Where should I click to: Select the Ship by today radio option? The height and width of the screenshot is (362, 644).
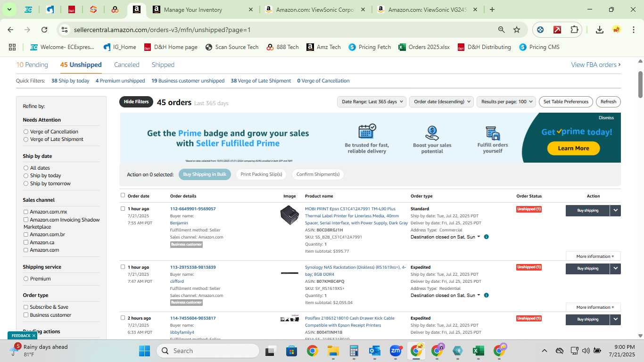(x=26, y=175)
